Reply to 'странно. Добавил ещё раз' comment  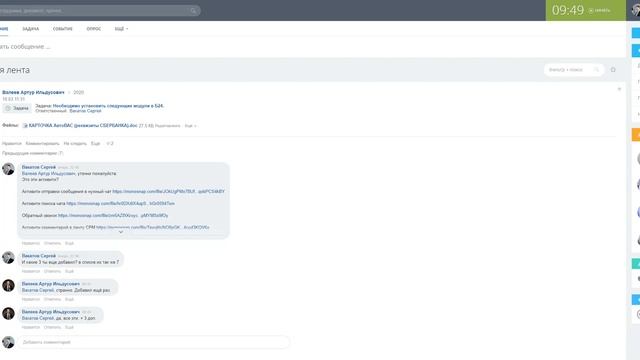click(x=52, y=300)
